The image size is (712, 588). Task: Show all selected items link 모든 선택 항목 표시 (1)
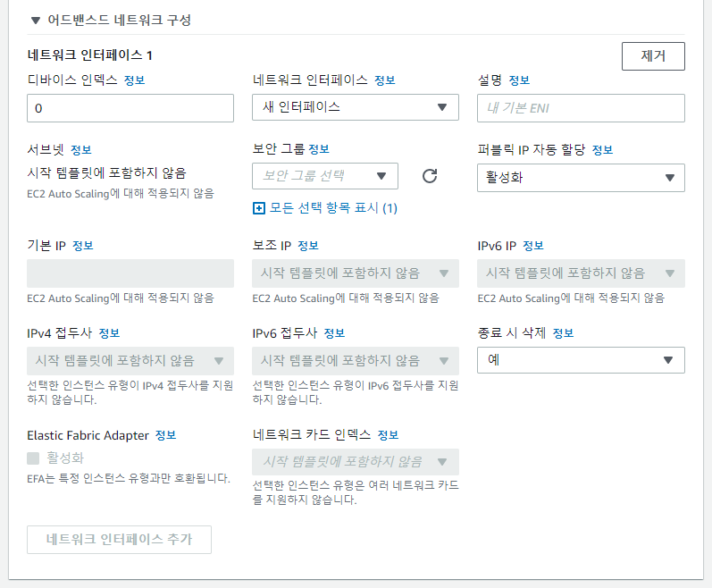coord(333,208)
